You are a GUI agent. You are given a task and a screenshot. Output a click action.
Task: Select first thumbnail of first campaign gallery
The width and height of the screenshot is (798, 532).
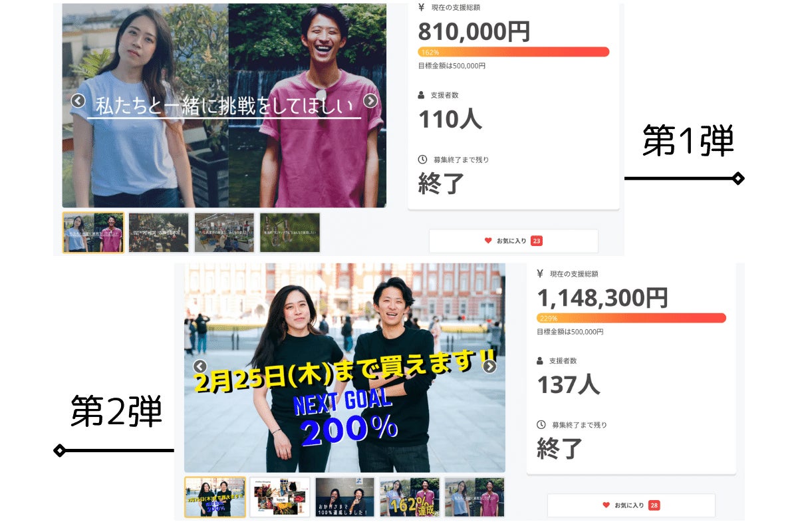click(x=93, y=233)
